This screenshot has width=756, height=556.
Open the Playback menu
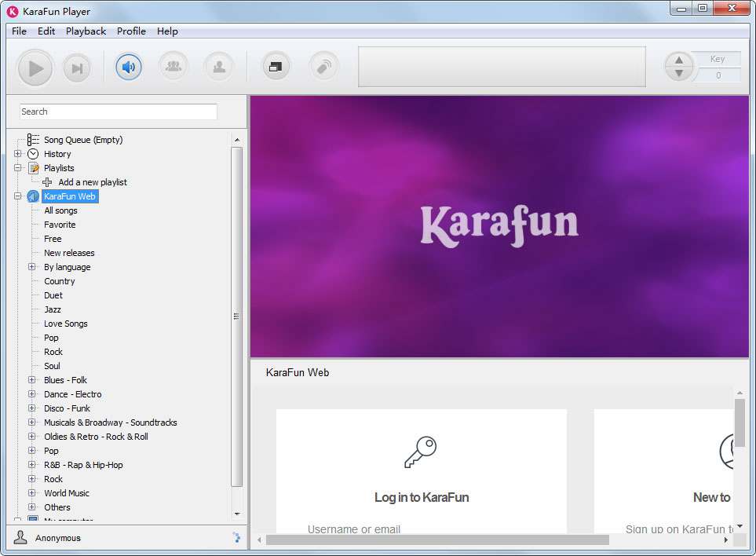point(86,31)
